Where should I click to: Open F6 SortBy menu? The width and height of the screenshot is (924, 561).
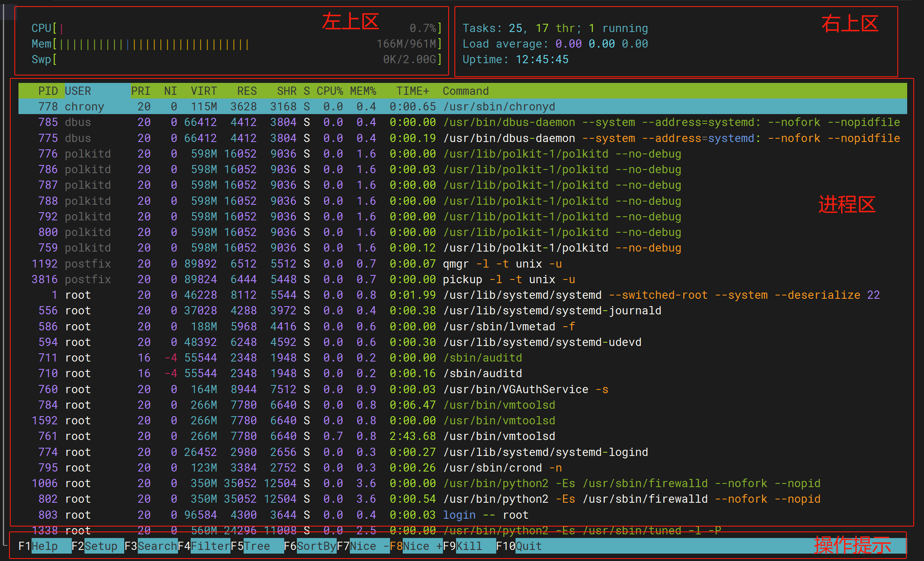coord(316,546)
